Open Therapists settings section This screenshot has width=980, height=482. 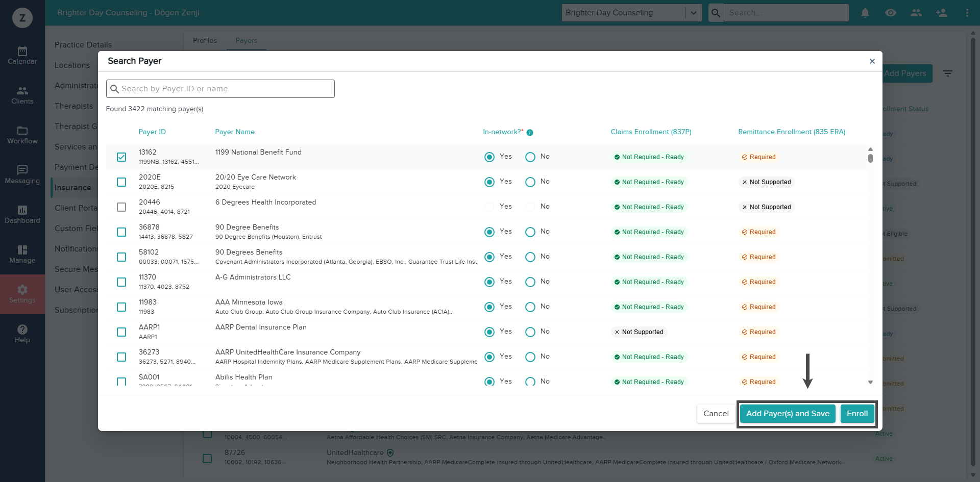tap(74, 106)
